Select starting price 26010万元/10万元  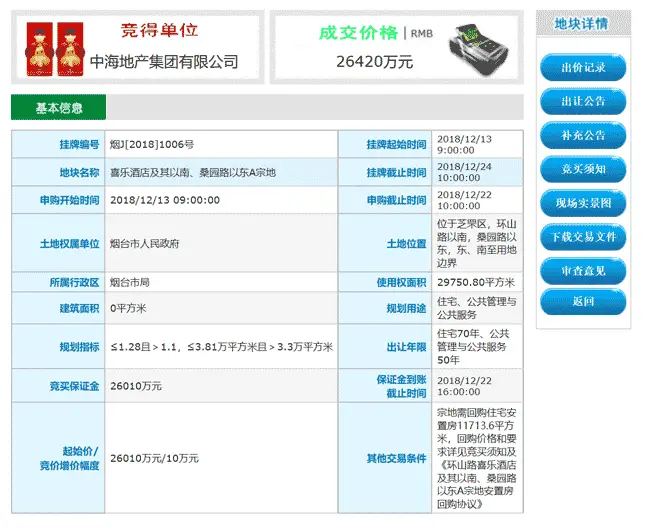tap(154, 458)
